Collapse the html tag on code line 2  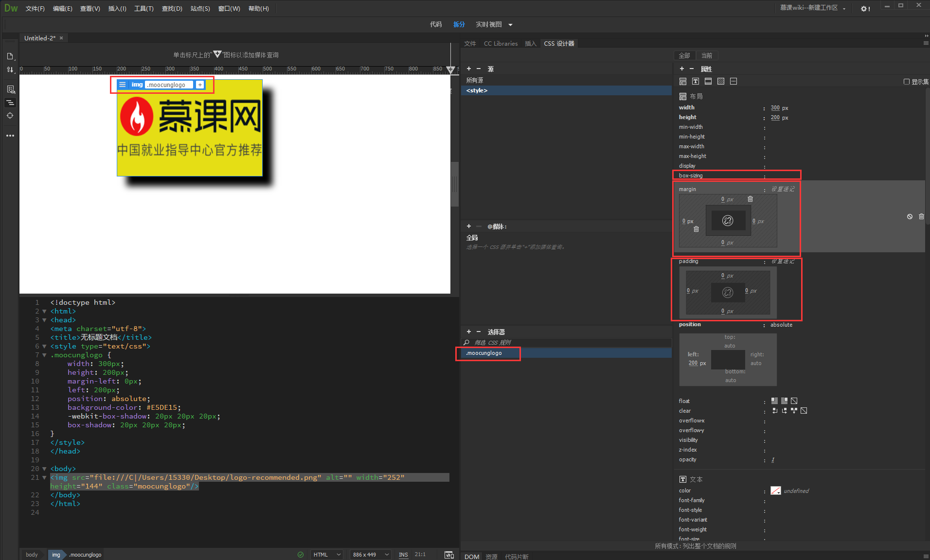tap(44, 311)
